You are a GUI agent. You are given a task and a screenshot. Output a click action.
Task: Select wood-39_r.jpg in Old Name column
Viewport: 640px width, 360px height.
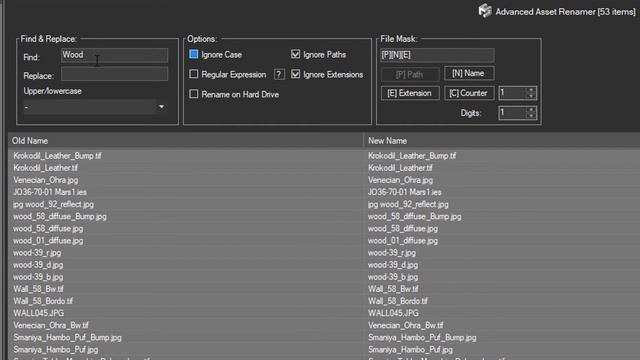pyautogui.click(x=37, y=253)
